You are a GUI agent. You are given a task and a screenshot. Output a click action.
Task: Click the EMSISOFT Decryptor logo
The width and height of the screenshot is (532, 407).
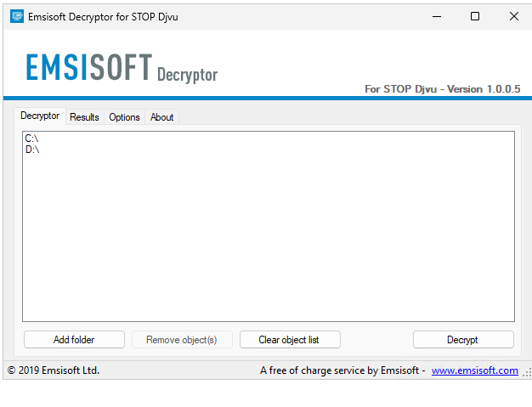(121, 68)
